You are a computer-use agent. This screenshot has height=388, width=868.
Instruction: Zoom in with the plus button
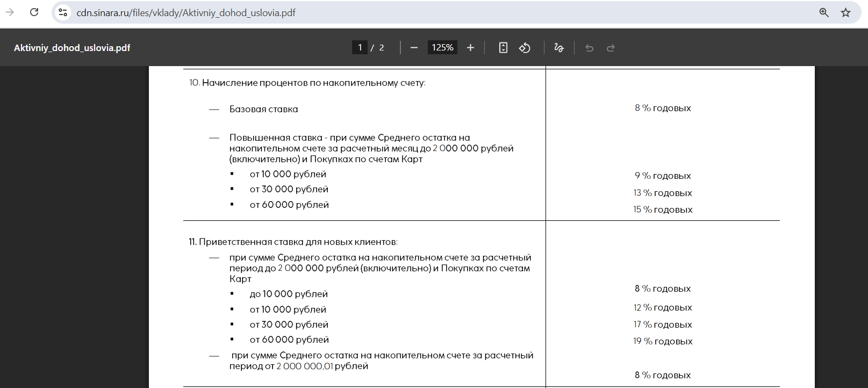470,48
